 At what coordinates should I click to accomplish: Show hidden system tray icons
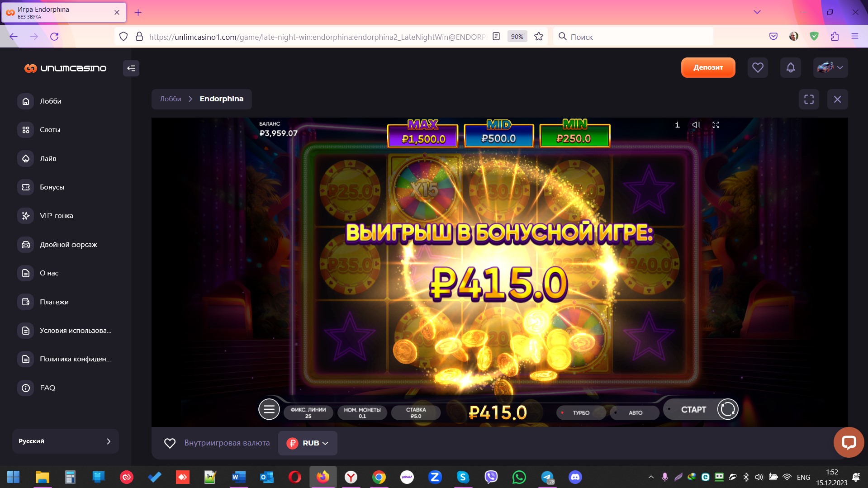(x=651, y=477)
